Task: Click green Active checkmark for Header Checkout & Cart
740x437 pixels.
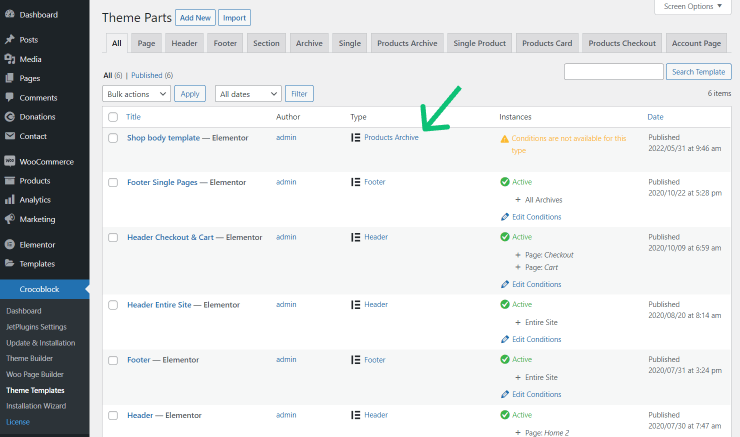Action: pos(505,237)
